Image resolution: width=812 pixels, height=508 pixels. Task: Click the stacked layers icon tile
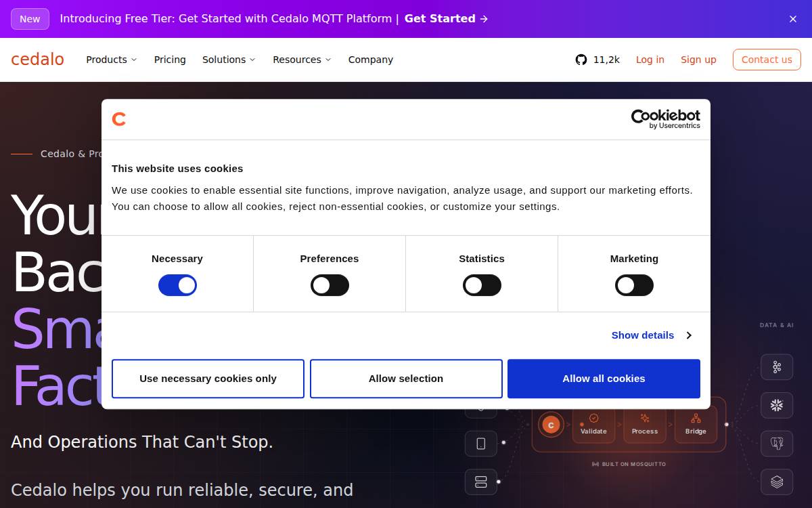point(777,482)
